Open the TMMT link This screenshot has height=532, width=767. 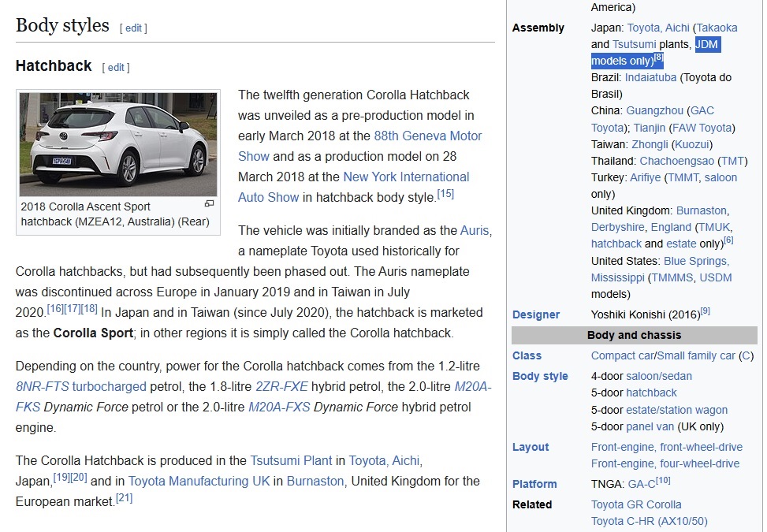click(683, 178)
